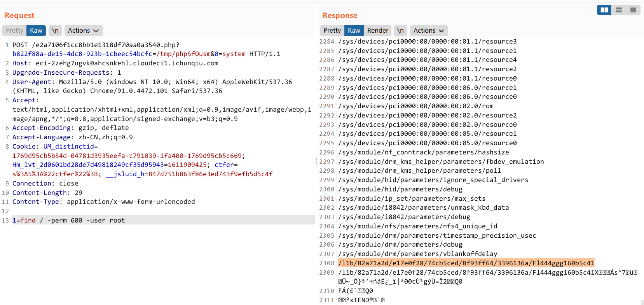Click the Response panel heading
Image resolution: width=644 pixels, height=305 pixels.
coord(340,15)
